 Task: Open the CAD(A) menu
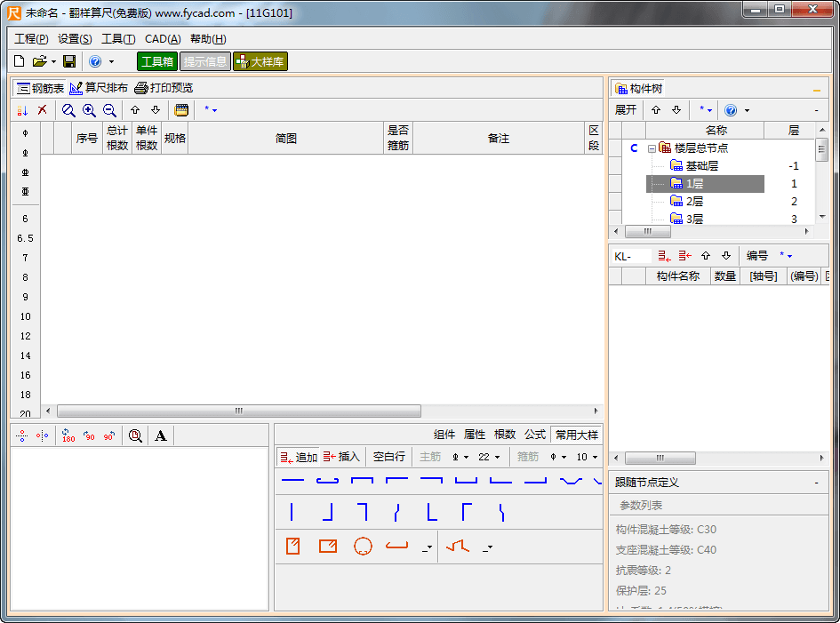[x=163, y=39]
